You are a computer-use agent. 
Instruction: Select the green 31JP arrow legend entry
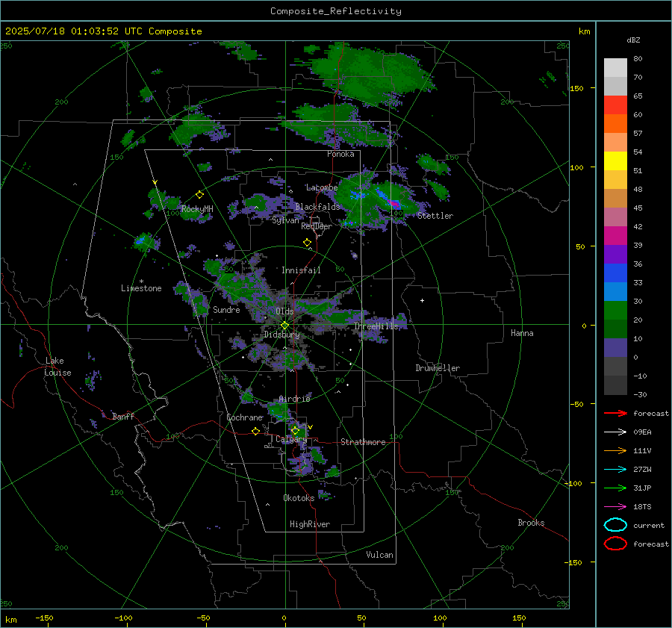(615, 488)
